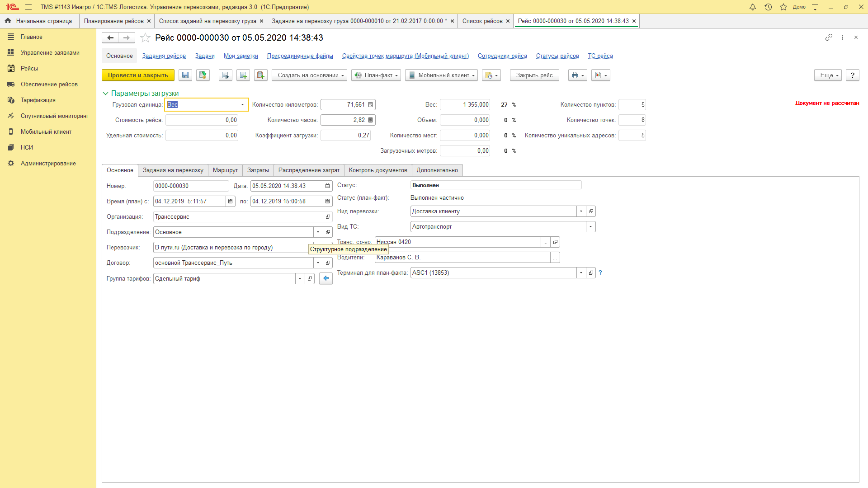
Task: Open the Транс. ср-во record using its open icon
Action: tap(556, 242)
